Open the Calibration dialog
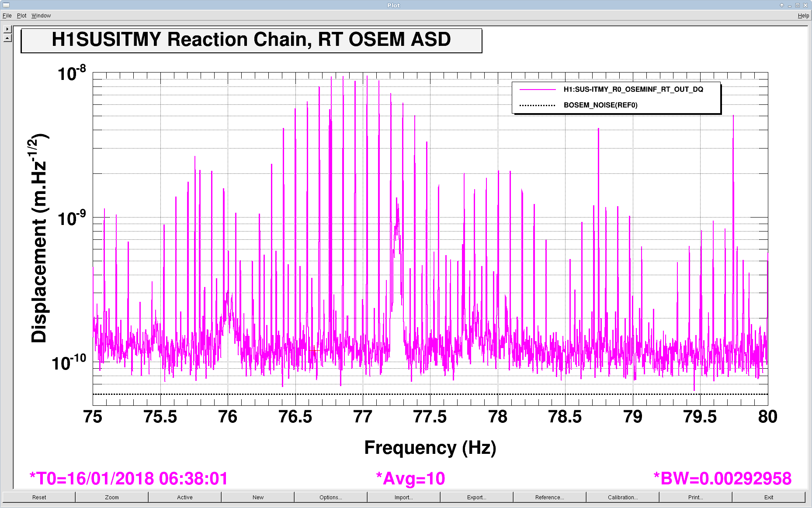 622,497
